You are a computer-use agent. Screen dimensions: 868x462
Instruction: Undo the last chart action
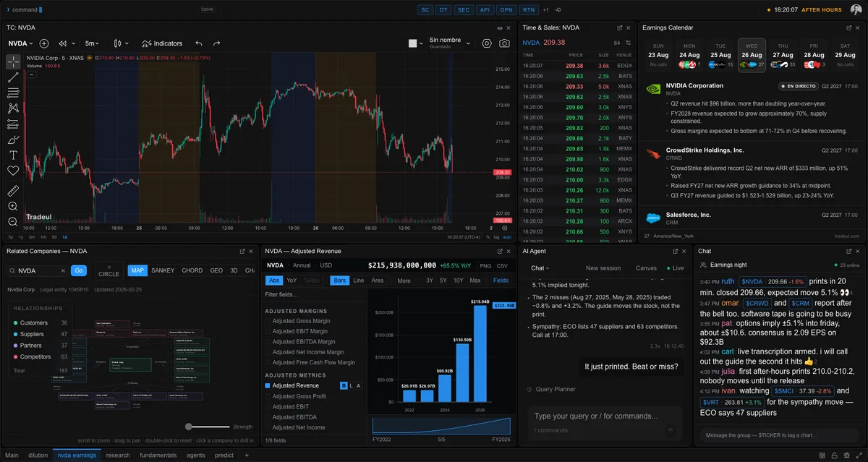[x=199, y=43]
